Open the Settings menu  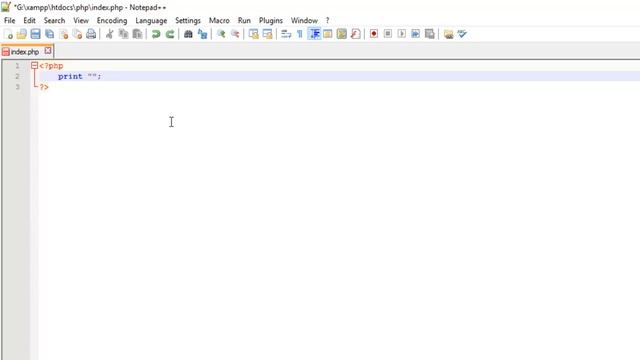tap(188, 20)
